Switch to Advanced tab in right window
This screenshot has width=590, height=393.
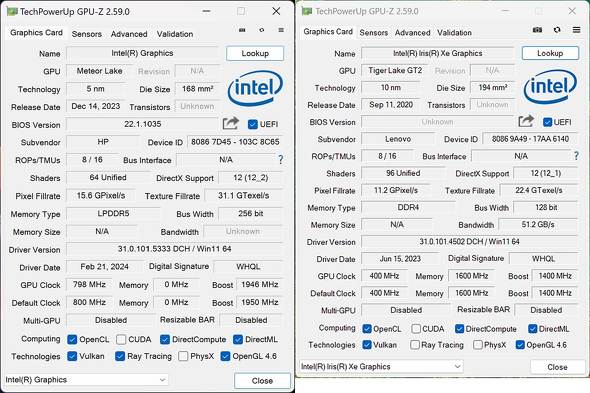point(412,33)
